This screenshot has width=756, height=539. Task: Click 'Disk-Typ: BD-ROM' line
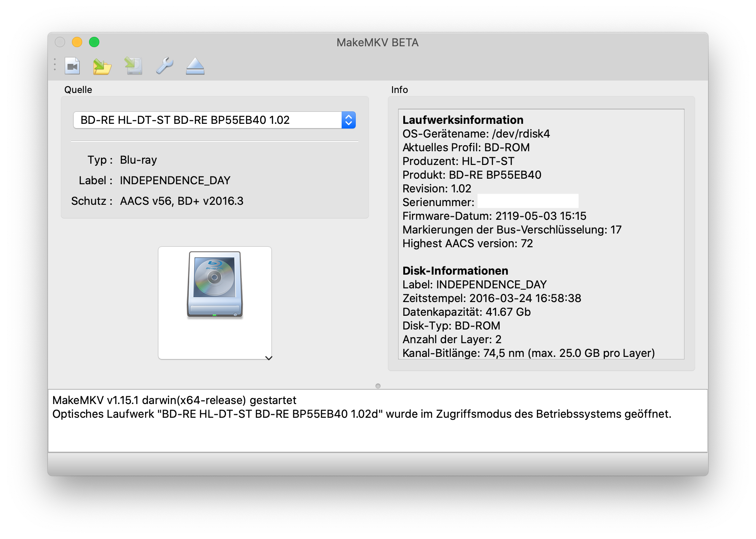pyautogui.click(x=451, y=326)
